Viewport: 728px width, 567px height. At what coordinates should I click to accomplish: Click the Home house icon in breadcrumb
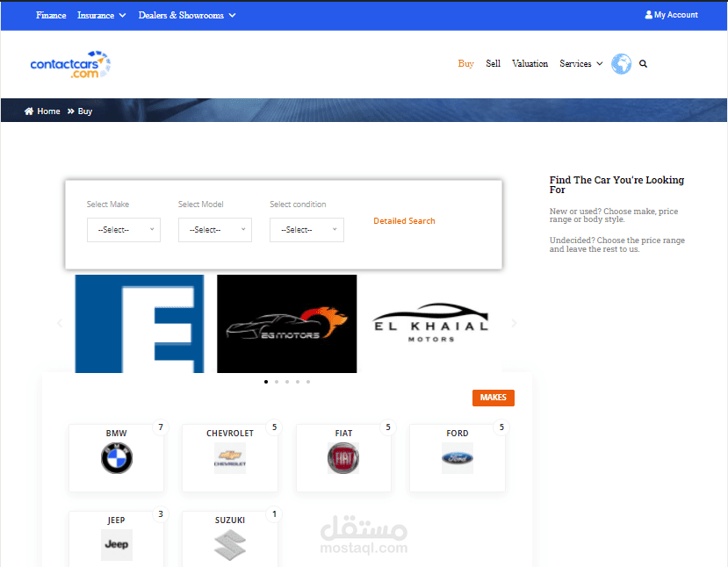[x=30, y=111]
